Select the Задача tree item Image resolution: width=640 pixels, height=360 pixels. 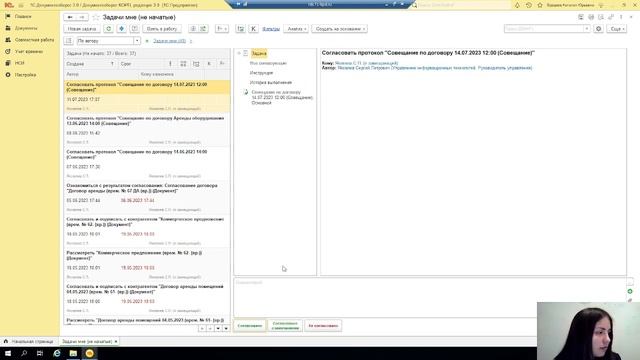pos(259,53)
